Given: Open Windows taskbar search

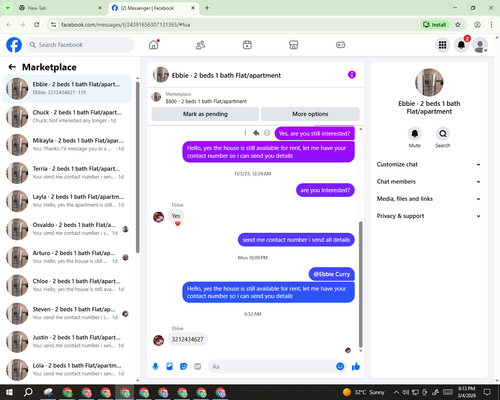Looking at the screenshot, I should (x=28, y=392).
